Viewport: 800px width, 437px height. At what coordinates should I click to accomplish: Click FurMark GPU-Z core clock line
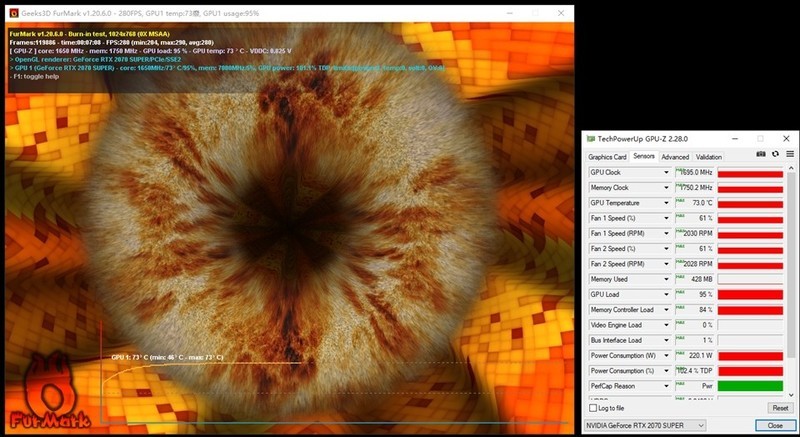click(x=151, y=51)
